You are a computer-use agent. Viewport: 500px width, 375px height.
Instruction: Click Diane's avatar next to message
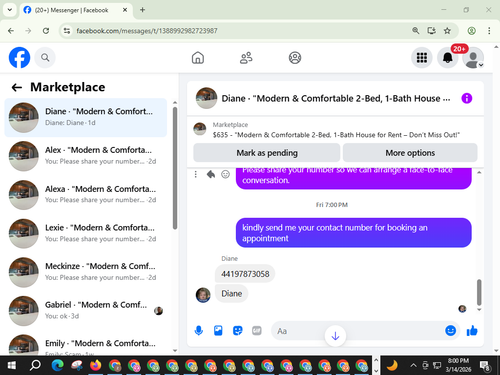(x=203, y=295)
